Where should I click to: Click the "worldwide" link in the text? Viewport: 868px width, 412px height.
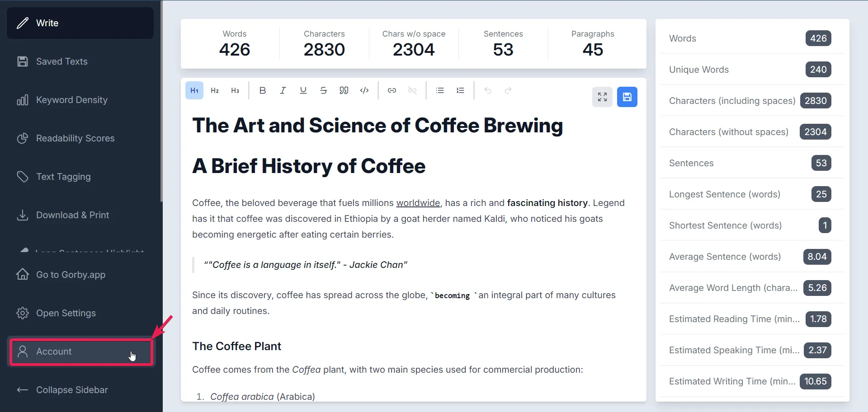coord(418,203)
